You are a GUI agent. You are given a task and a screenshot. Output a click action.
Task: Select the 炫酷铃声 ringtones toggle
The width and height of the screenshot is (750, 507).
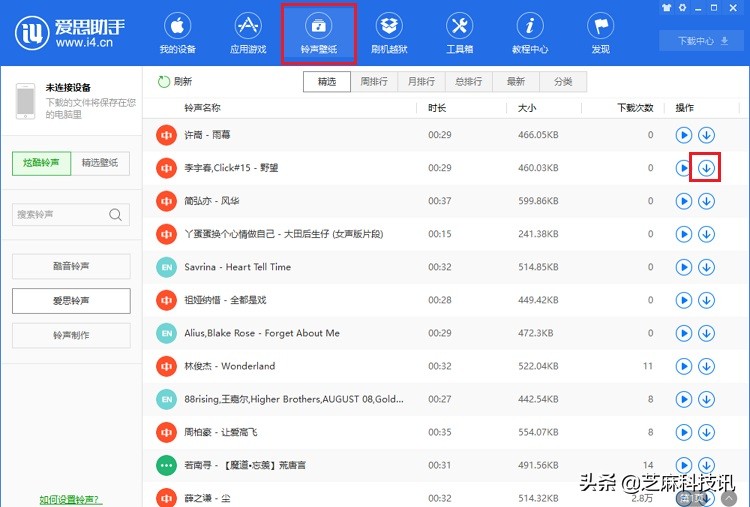pyautogui.click(x=41, y=163)
